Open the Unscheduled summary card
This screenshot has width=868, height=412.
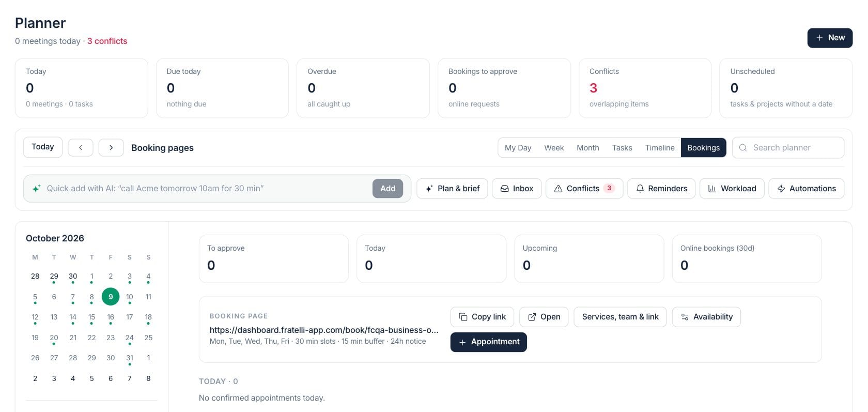click(786, 88)
